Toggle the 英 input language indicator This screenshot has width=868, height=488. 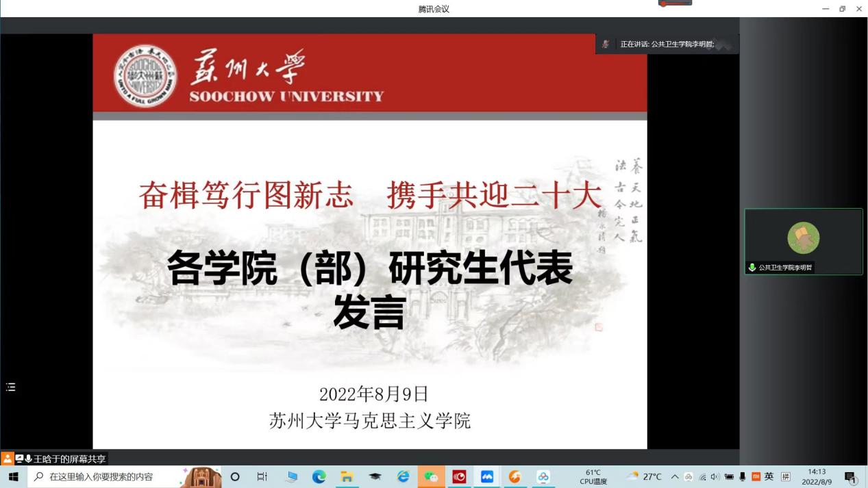tap(769, 477)
